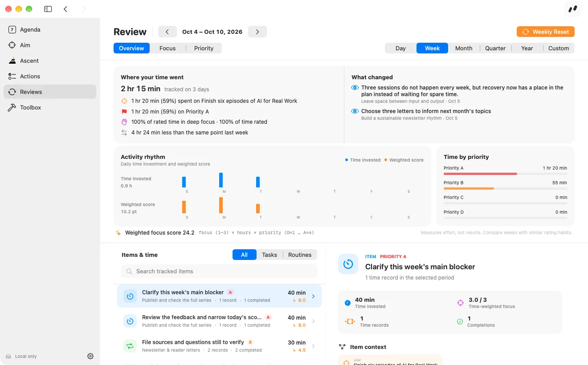
Task: Click the Weekly Reset button
Action: point(546,32)
